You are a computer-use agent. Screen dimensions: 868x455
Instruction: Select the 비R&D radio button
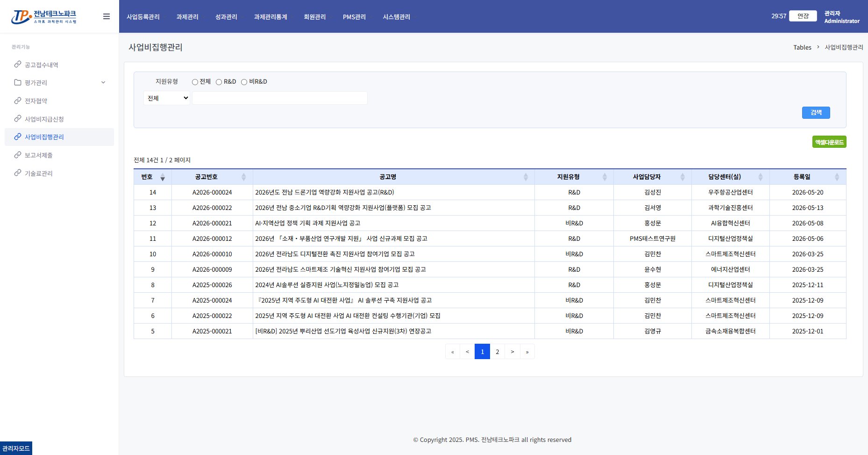(244, 82)
